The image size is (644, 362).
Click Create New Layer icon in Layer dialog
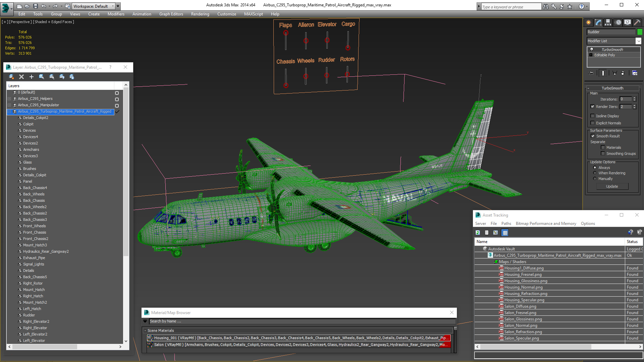point(11,77)
